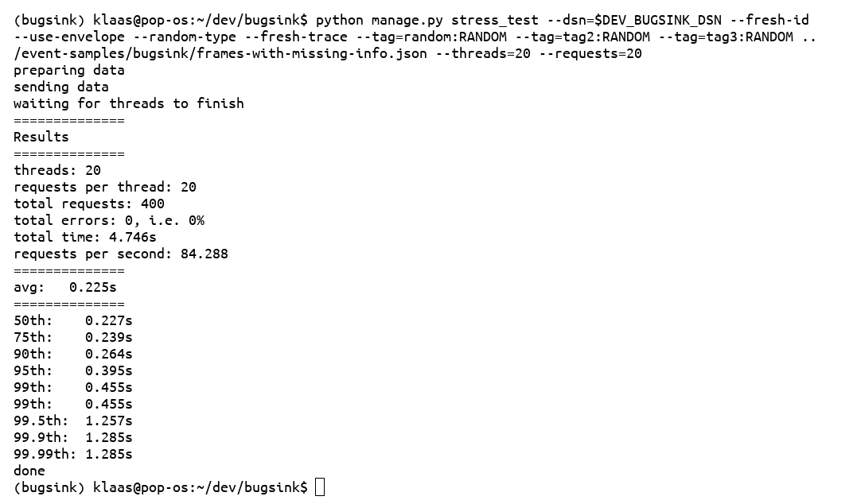The height and width of the screenshot is (504, 857).
Task: Click the "requests per thread: 20" line
Action: coord(105,187)
